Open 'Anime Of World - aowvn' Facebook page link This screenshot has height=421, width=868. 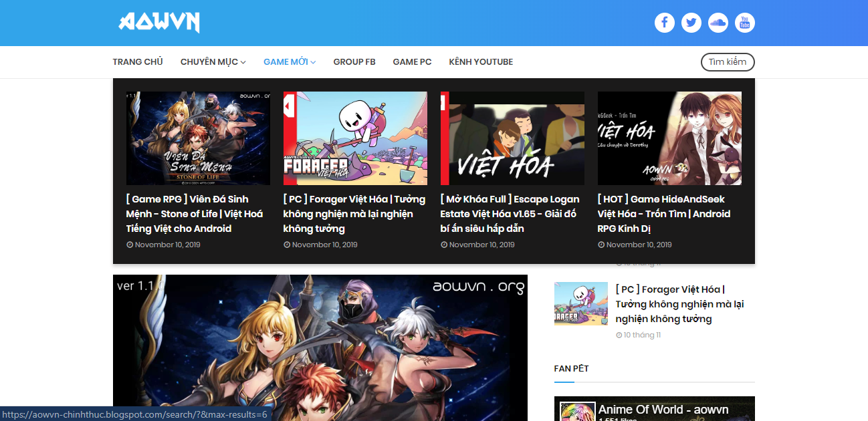click(663, 410)
